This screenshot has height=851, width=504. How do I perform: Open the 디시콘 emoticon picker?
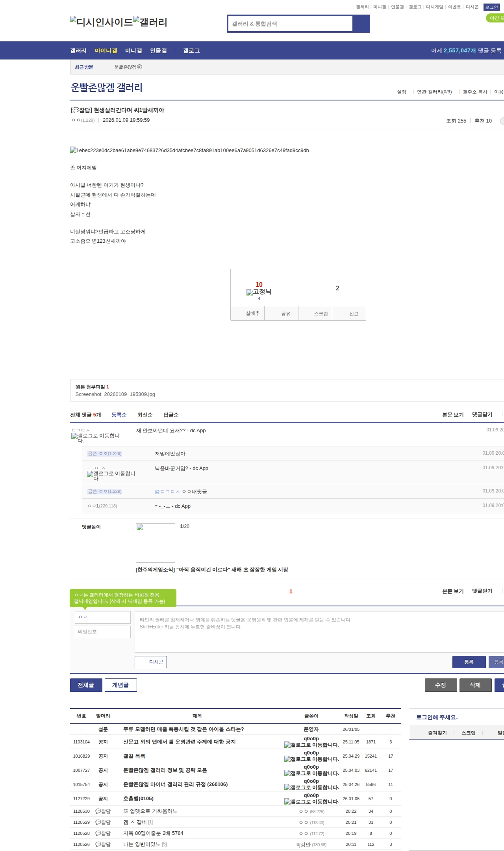(x=151, y=662)
